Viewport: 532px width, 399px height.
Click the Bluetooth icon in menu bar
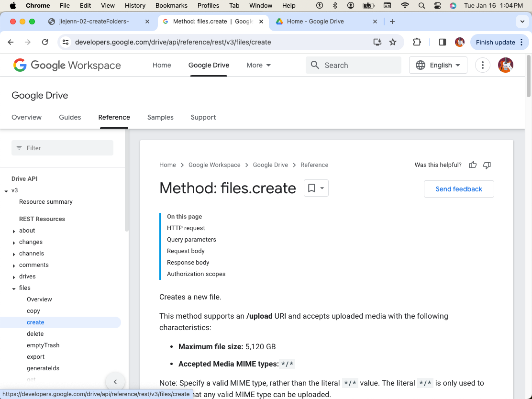[x=335, y=5]
